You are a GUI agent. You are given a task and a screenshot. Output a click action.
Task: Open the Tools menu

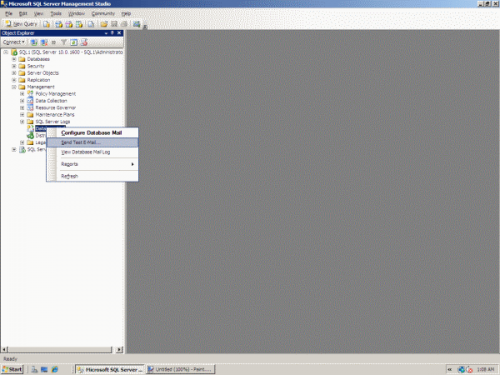click(x=56, y=14)
